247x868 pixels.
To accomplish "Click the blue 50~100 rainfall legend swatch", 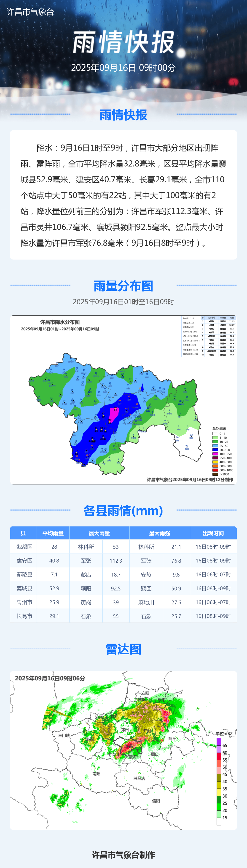I will 215,450.
